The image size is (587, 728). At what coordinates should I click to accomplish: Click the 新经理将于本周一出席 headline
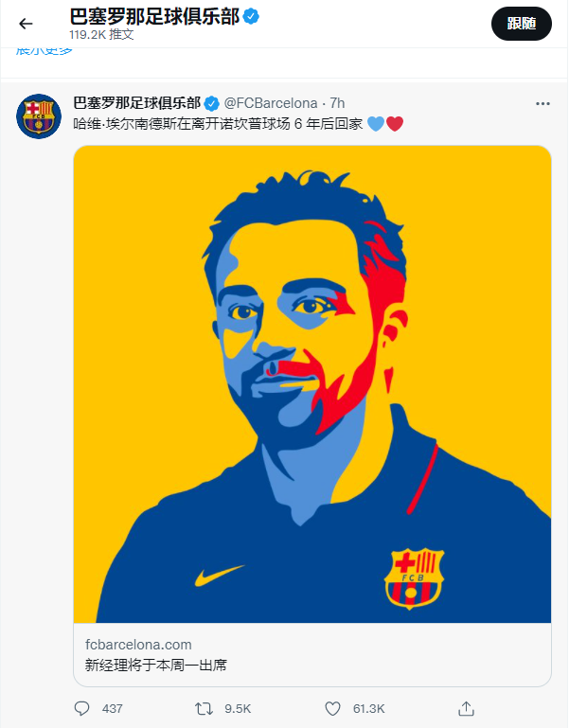(x=156, y=666)
